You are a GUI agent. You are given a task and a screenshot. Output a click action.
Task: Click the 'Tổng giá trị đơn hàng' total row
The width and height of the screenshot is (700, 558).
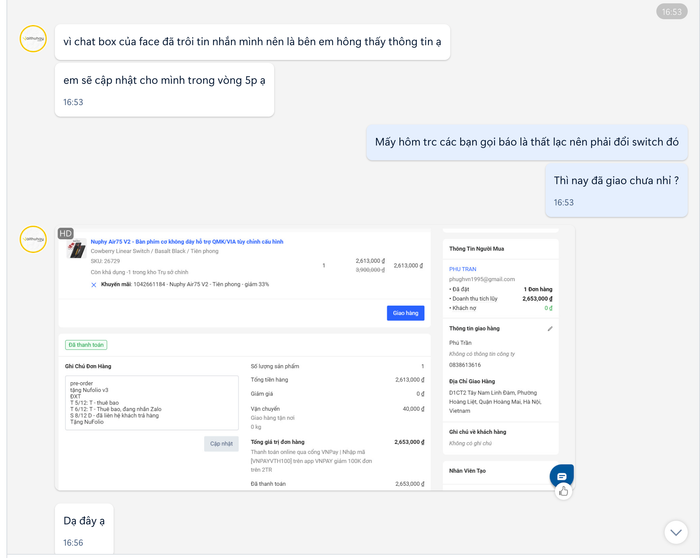point(338,442)
